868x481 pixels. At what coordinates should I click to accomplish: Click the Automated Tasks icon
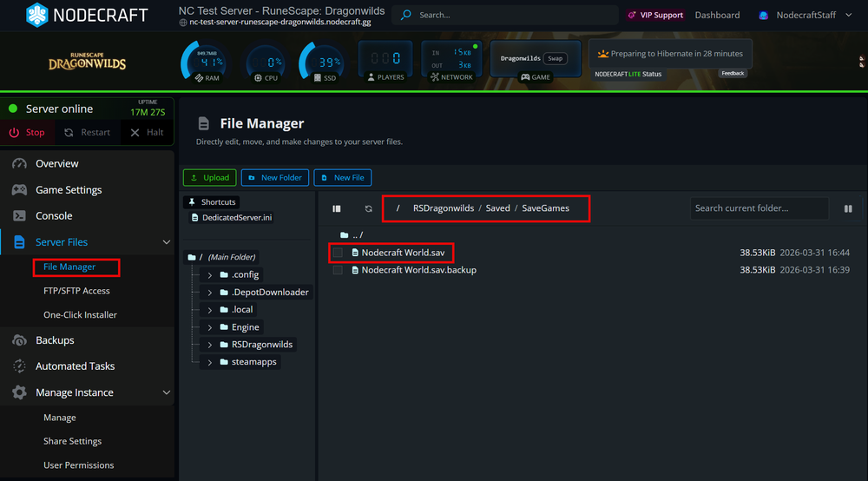tap(19, 366)
